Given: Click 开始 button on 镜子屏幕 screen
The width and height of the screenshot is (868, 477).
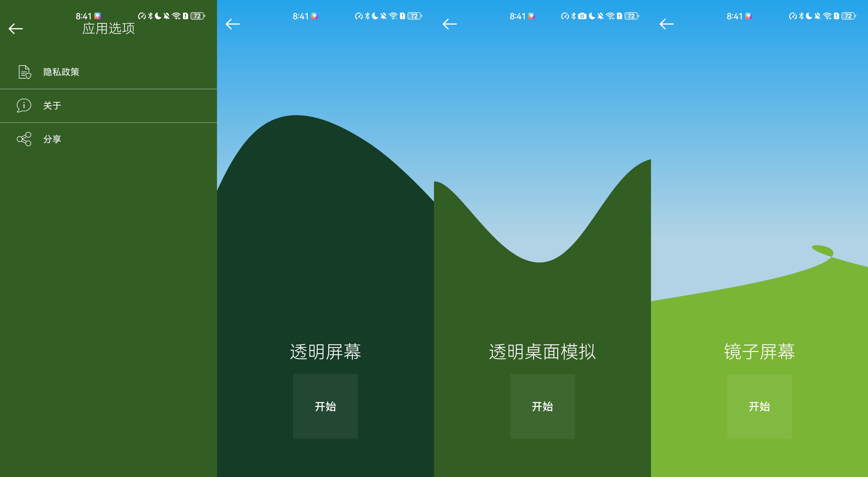Looking at the screenshot, I should 759,406.
